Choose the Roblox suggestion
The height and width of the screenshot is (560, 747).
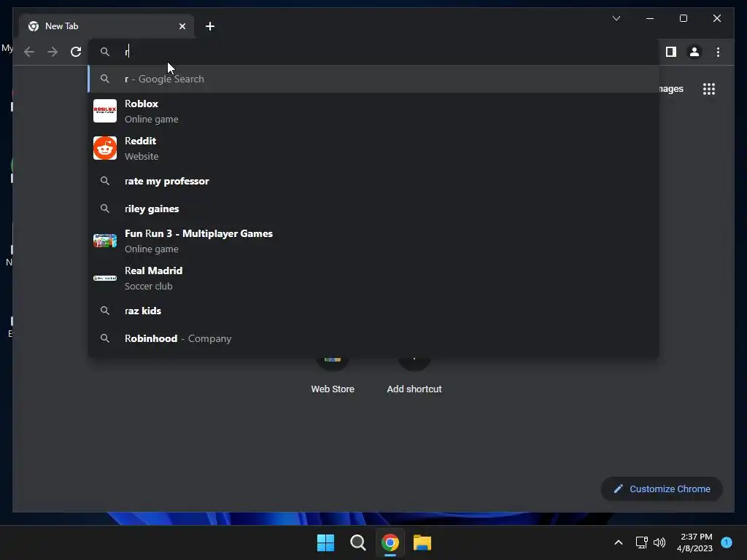374,111
